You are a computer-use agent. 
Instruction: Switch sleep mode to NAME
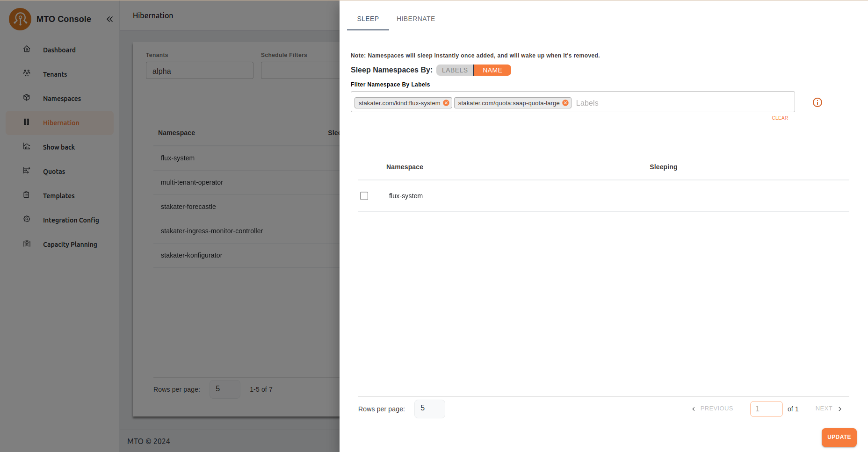pos(492,70)
